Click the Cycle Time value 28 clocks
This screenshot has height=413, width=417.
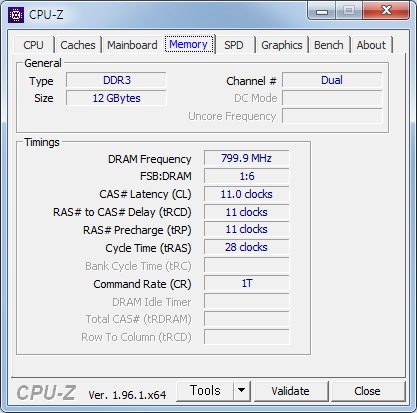[247, 248]
